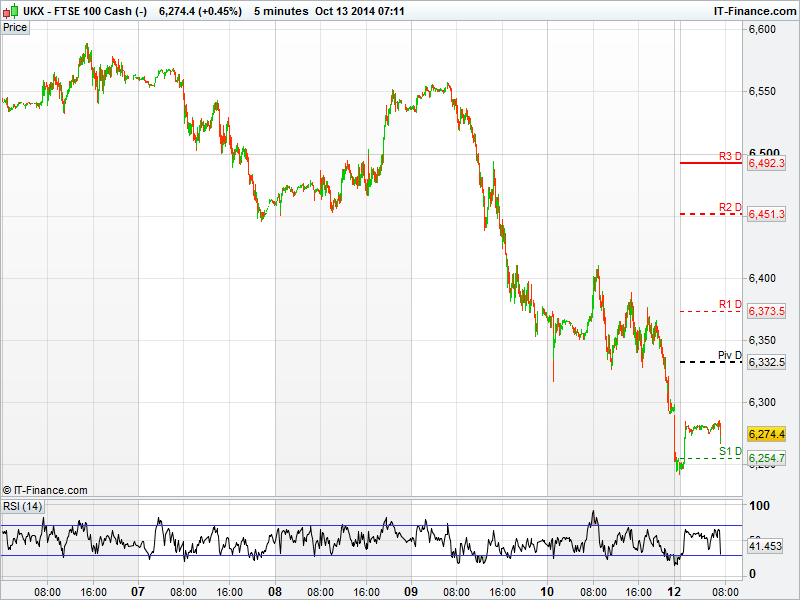Click the 6,451.3 price tag
This screenshot has height=600, width=800.
[x=767, y=214]
